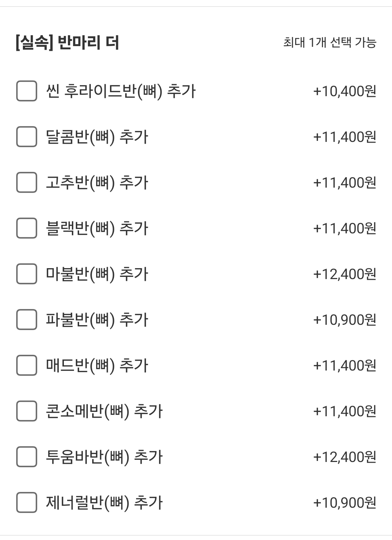
Task: Click the +10,900원 price beside 제너럴반
Action: pyautogui.click(x=344, y=503)
